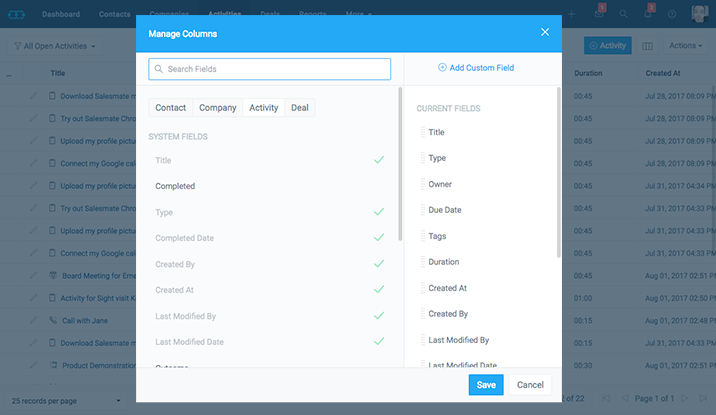
Task: Uncheck the Completed Date field
Action: pyautogui.click(x=379, y=237)
